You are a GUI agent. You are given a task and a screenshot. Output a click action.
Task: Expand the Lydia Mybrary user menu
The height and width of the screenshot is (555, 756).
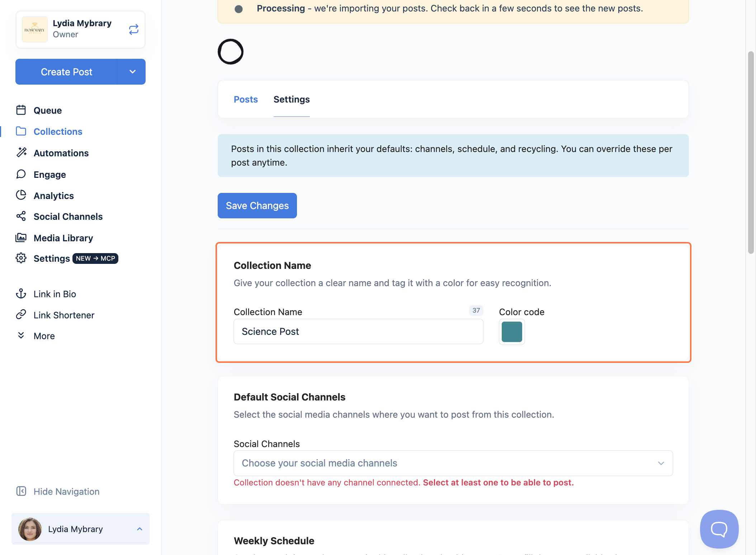click(80, 529)
